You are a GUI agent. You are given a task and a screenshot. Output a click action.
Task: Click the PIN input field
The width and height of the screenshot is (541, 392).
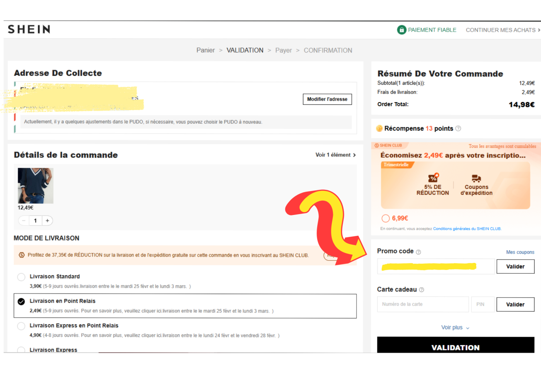483,304
